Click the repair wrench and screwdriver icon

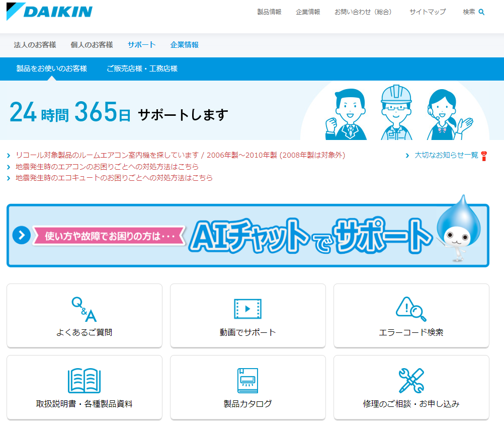(x=411, y=381)
